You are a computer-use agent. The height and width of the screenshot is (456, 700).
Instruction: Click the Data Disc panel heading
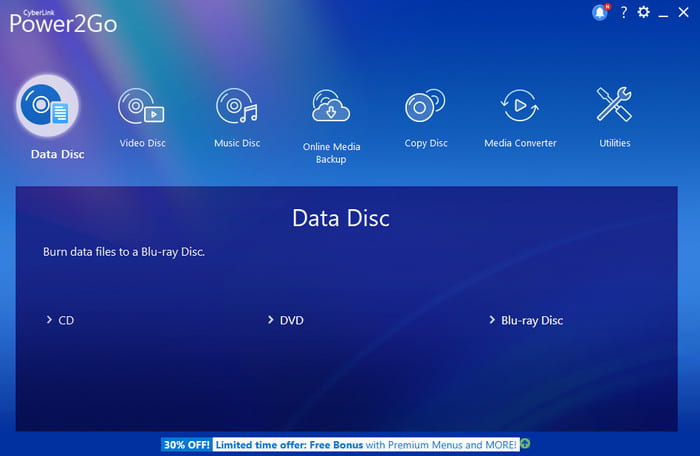341,218
